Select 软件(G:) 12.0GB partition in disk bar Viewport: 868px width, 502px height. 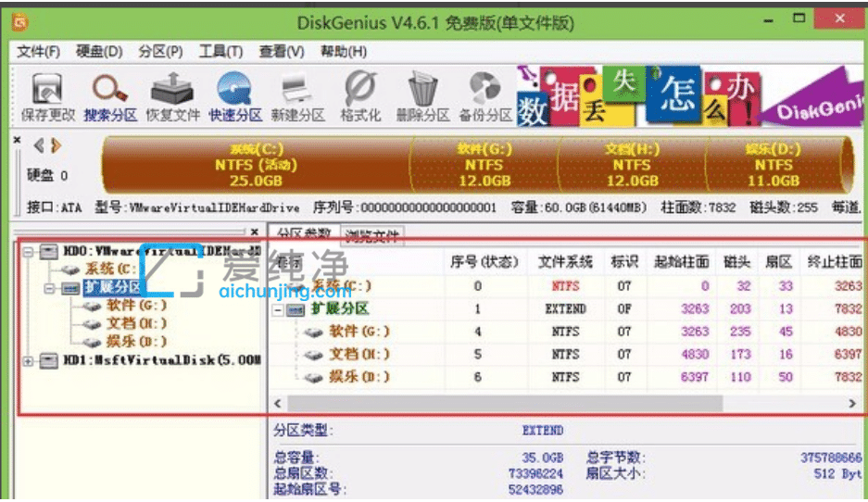pos(484,165)
